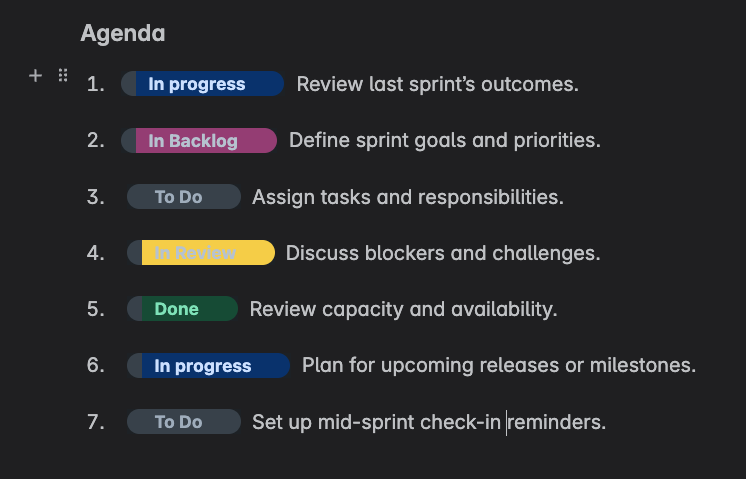
Task: Click the Agenda heading
Action: (123, 33)
